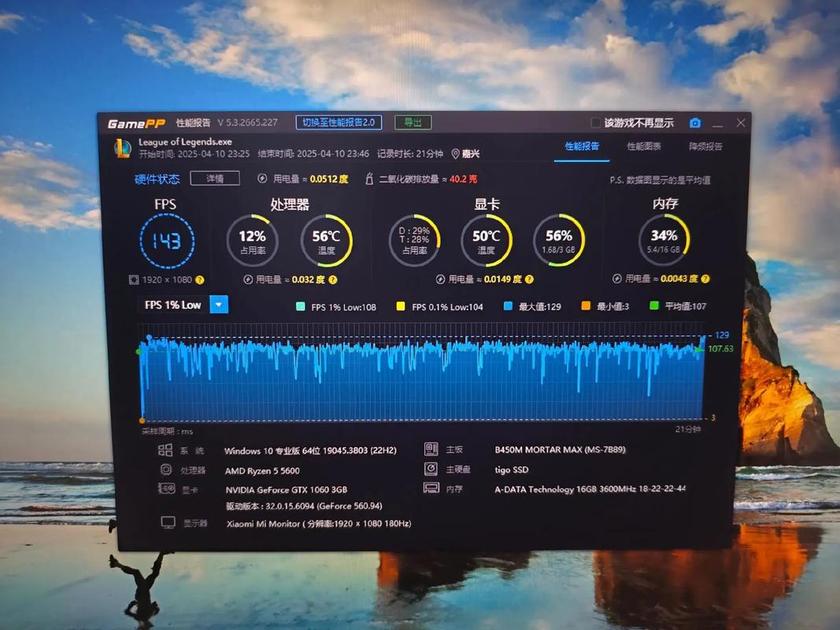Click the League of Legends game icon
The width and height of the screenshot is (840, 630).
(x=122, y=148)
